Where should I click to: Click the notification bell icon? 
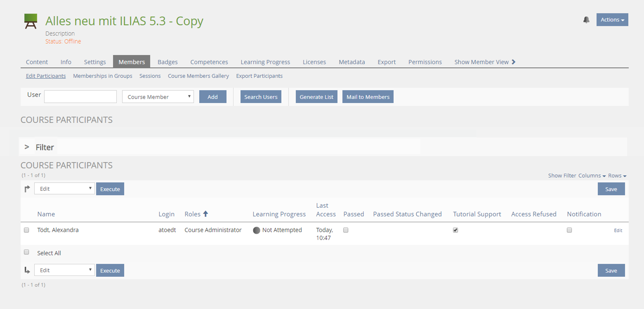click(x=586, y=20)
